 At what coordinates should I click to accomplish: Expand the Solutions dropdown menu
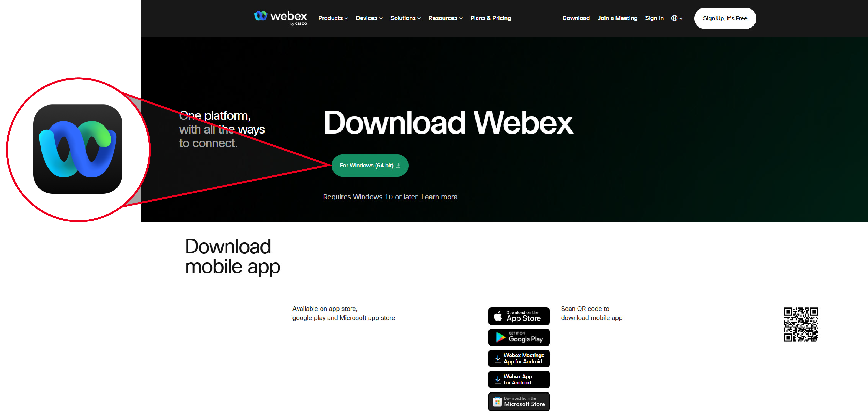click(x=405, y=18)
